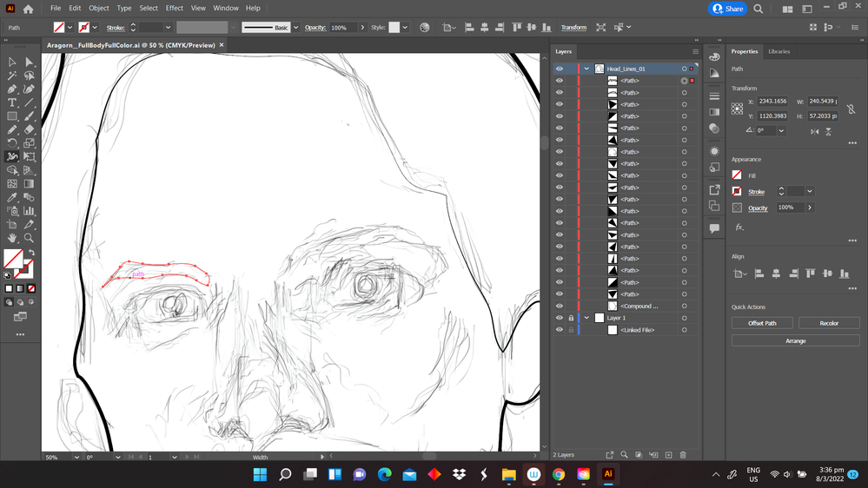868x488 pixels.
Task: Open the zoom level dropdown at 50%
Action: [x=77, y=457]
